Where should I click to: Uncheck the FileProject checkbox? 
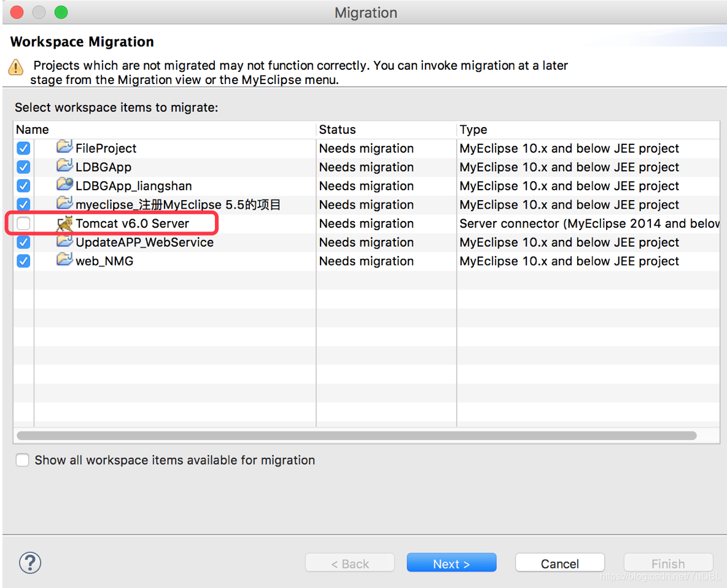point(23,149)
